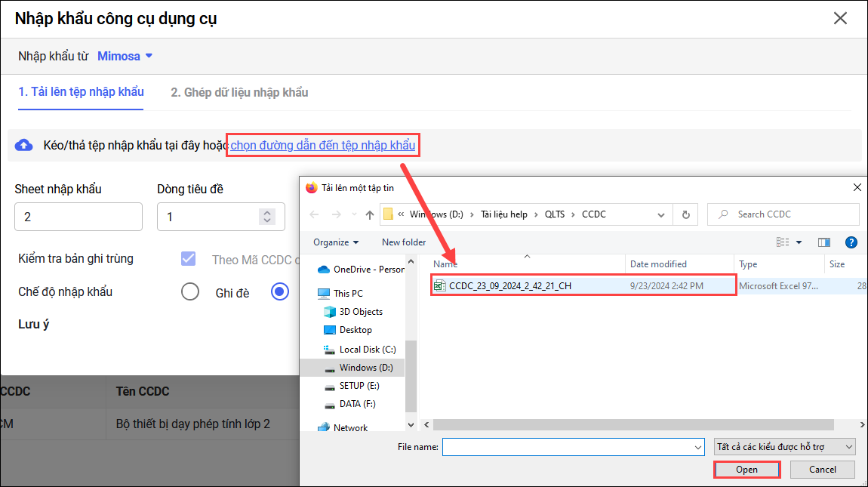Select This PC in navigation pane

click(340, 293)
